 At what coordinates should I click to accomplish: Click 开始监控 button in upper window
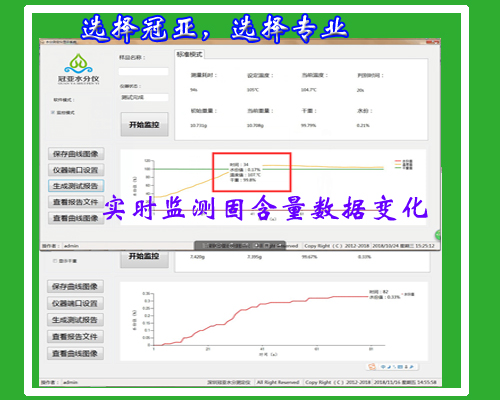click(144, 124)
